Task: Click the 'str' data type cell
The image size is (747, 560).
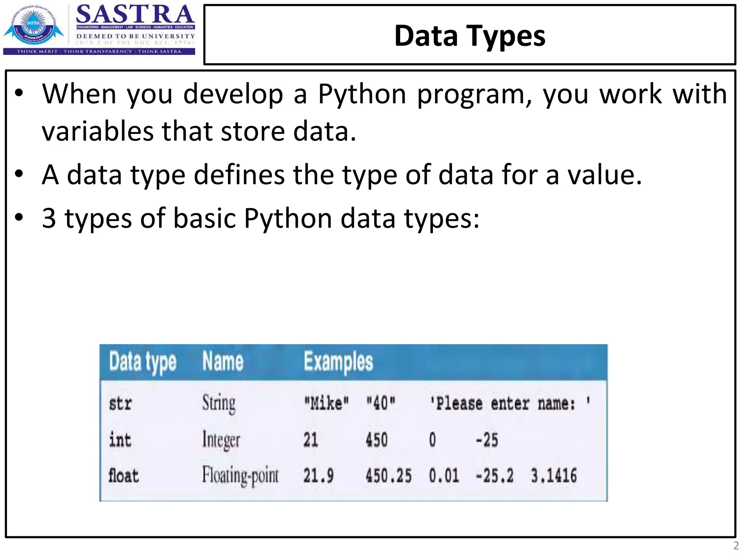Action: pyautogui.click(x=120, y=404)
